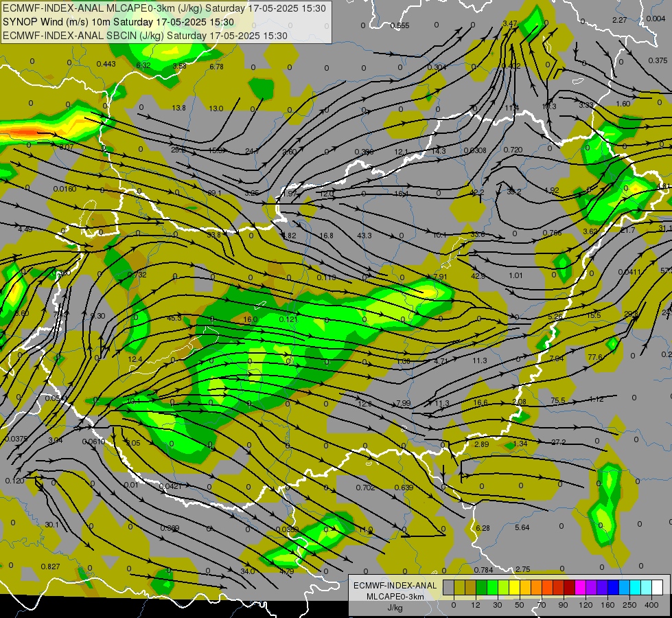Click the map value 0.555

(400, 25)
